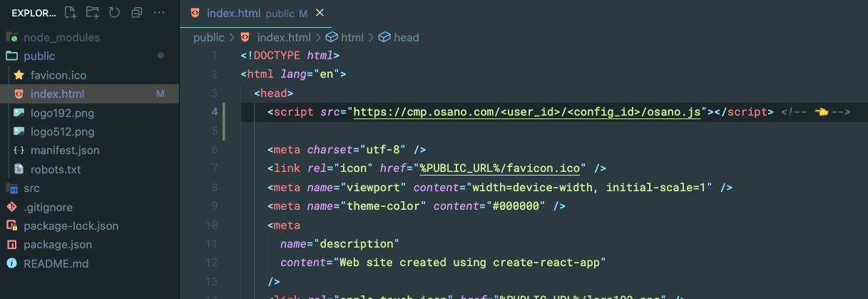
Task: Open robots.txt in the explorer
Action: (56, 169)
